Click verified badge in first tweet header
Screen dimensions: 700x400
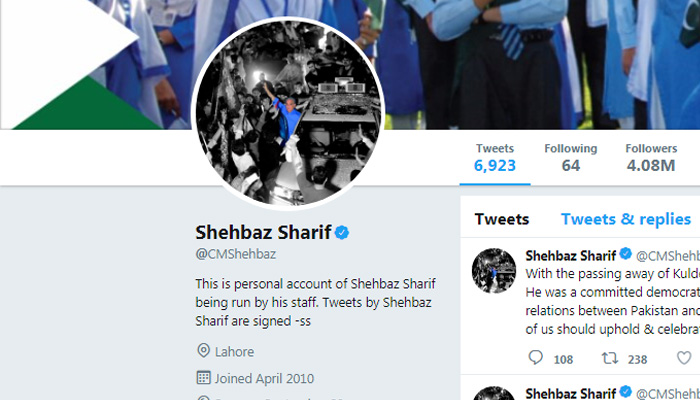click(626, 254)
